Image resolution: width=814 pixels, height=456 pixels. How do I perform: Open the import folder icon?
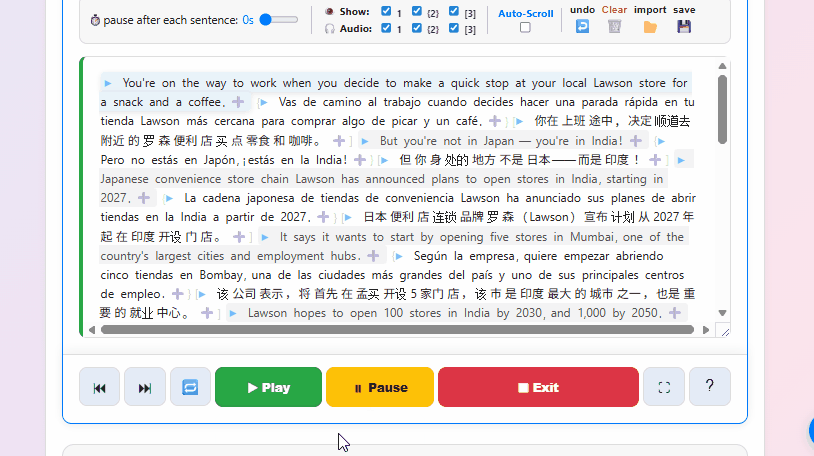650,26
